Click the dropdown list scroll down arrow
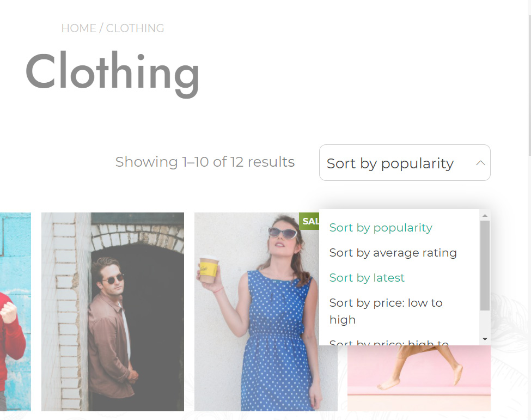This screenshot has width=531, height=420. click(485, 339)
